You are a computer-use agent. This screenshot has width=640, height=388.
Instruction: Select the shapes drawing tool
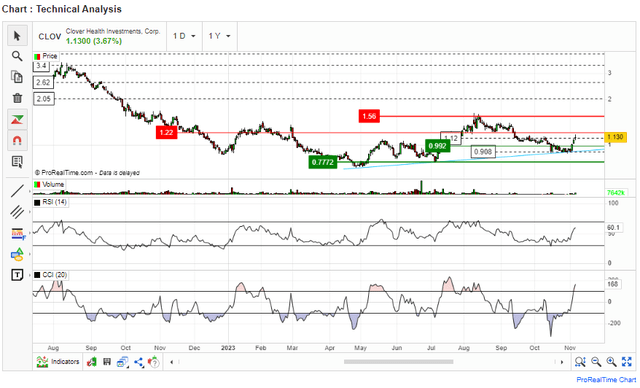pyautogui.click(x=17, y=255)
